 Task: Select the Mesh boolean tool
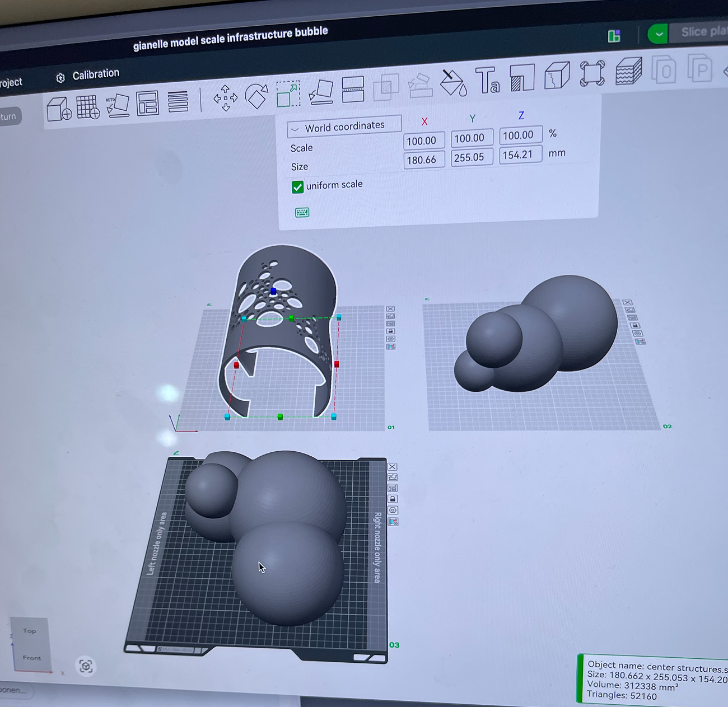click(x=386, y=87)
